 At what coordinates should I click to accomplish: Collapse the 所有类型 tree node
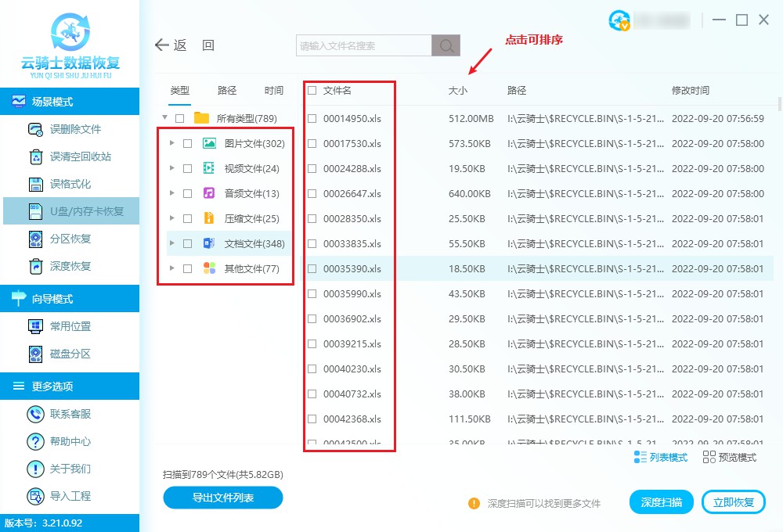[164, 117]
